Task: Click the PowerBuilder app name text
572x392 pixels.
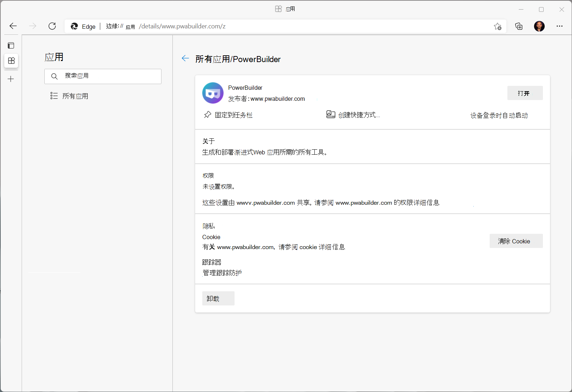Action: coord(245,88)
